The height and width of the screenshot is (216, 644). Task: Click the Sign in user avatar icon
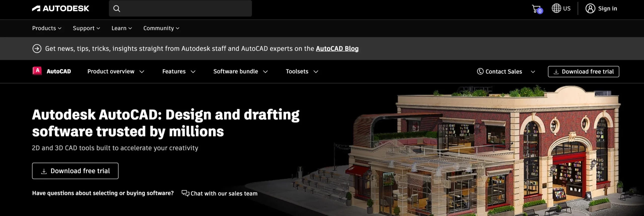click(590, 8)
